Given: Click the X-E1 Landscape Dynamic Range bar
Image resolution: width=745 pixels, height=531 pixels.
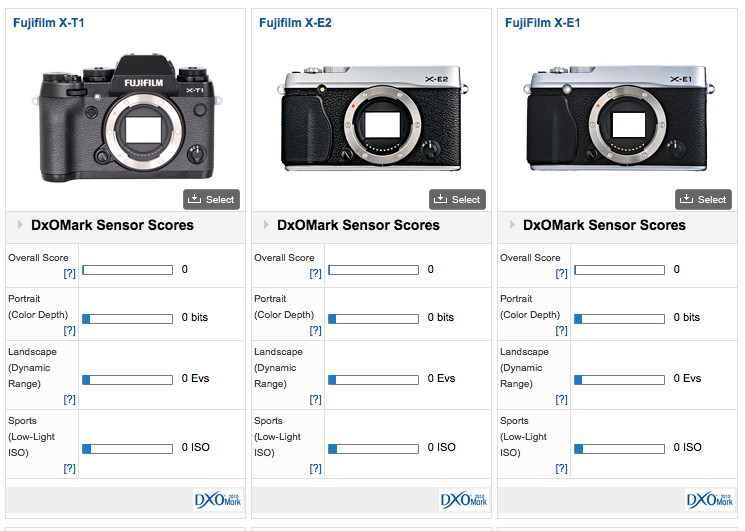Looking at the screenshot, I should [x=620, y=379].
